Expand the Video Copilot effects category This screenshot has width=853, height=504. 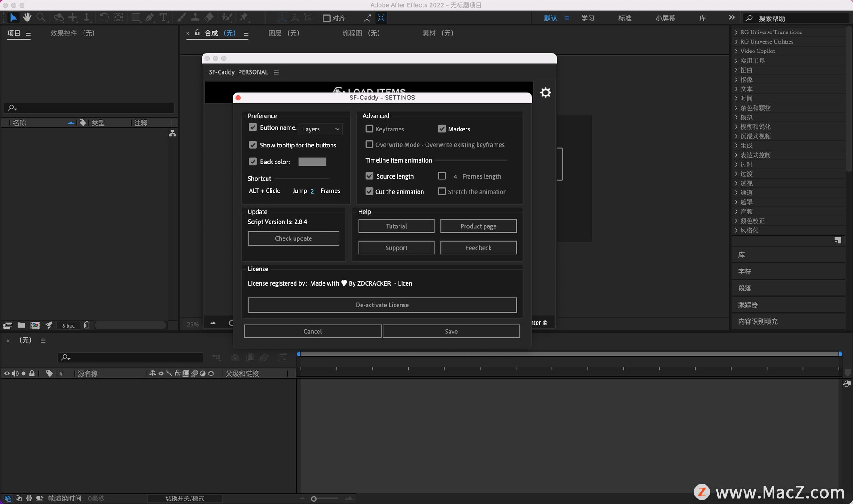pyautogui.click(x=757, y=51)
